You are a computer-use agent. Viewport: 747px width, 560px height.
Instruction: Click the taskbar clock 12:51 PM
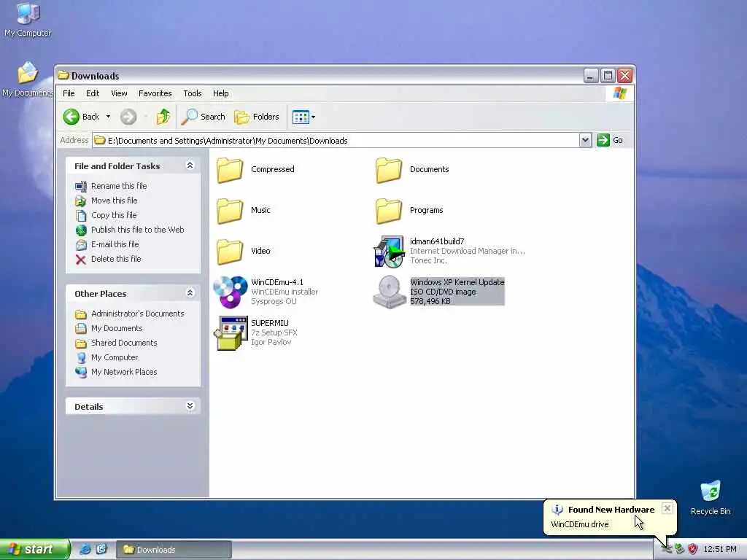click(x=720, y=549)
